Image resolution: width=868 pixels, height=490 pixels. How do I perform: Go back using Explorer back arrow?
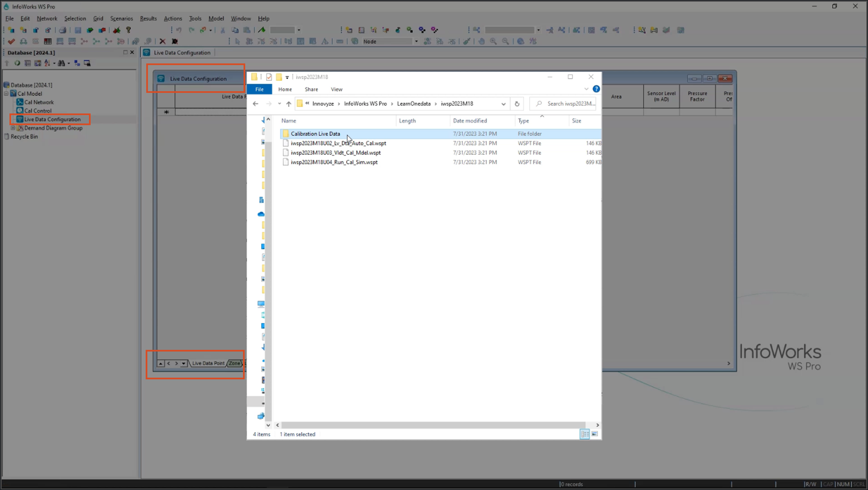click(255, 104)
